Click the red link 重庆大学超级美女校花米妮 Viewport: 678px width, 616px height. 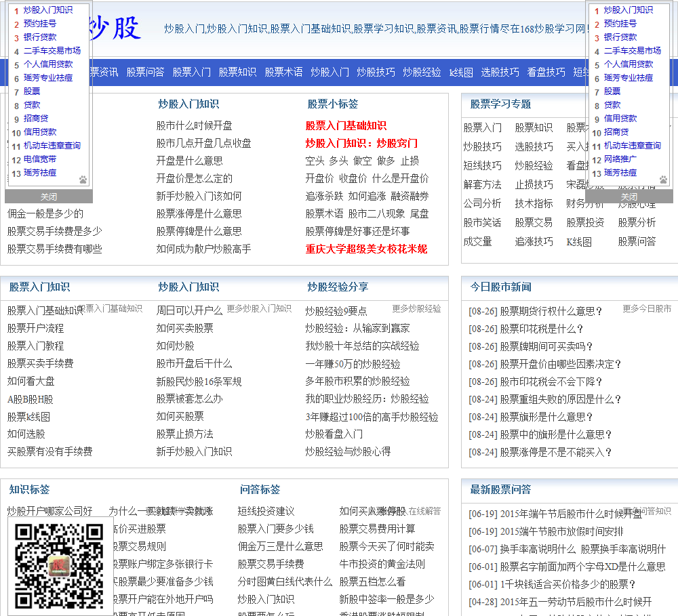point(366,249)
